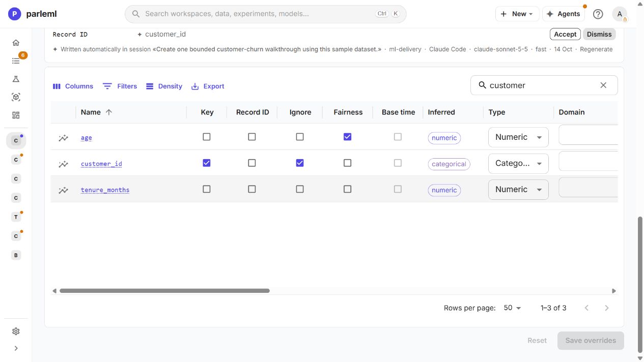The image size is (644, 362).
Task: Select the selected C workspace with blue dot
Action: (16, 140)
